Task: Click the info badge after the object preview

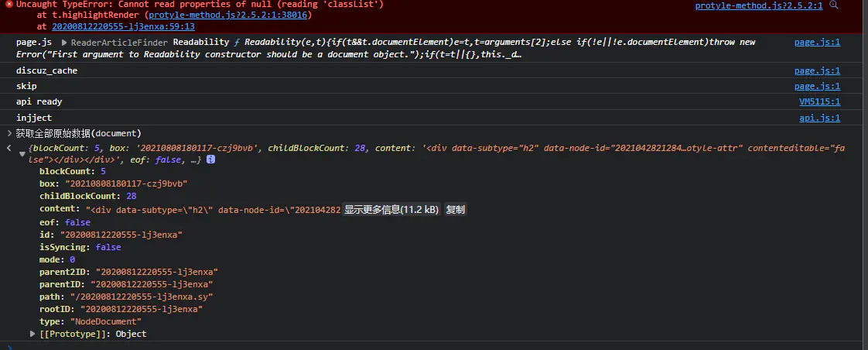Action: click(211, 160)
